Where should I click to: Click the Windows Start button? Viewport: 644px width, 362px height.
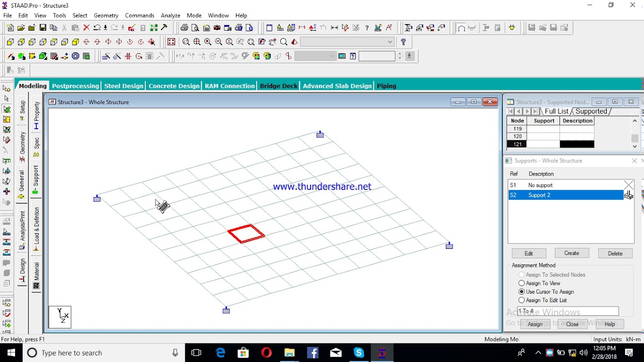(11, 353)
